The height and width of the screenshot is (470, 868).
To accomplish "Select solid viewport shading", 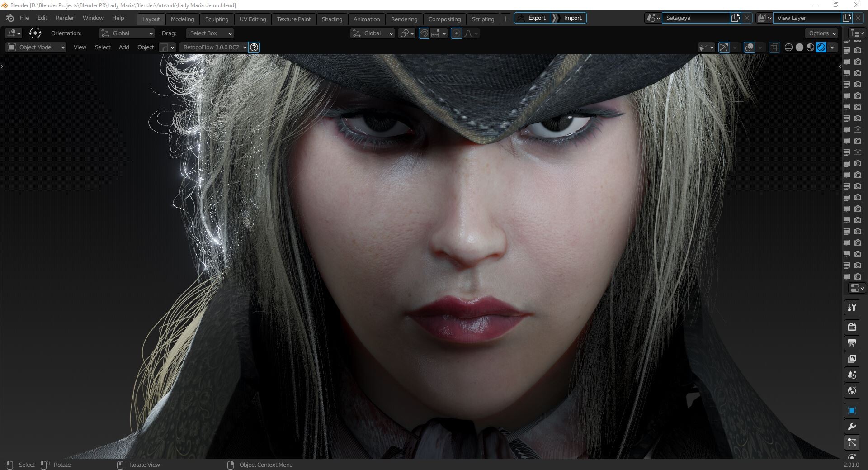I will 799,47.
